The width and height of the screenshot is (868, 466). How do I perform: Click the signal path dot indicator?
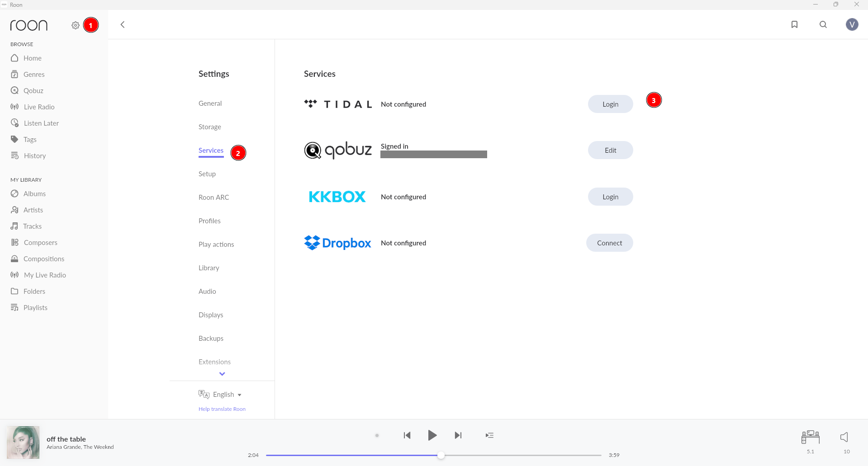[x=377, y=436]
